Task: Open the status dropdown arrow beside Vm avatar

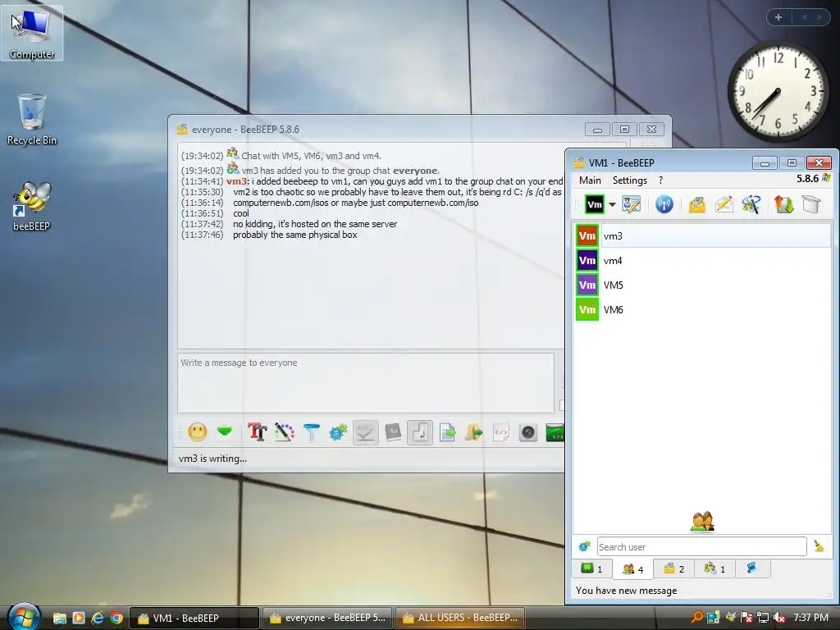Action: [612, 204]
